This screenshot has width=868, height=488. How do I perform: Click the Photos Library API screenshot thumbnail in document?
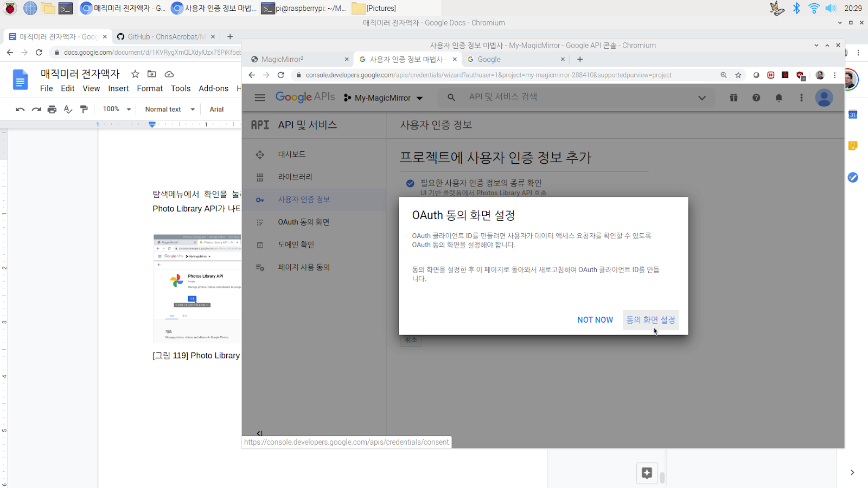(197, 289)
